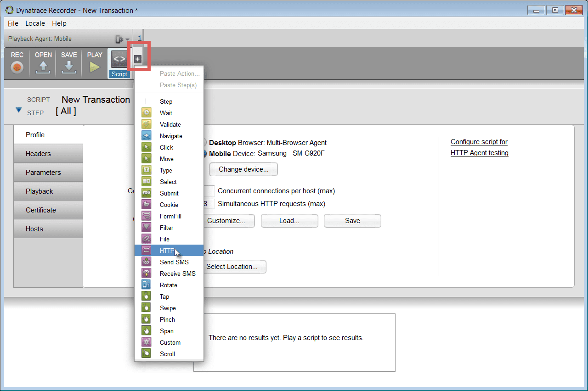This screenshot has height=391, width=588.
Task: Add a Custom action
Action: click(169, 342)
